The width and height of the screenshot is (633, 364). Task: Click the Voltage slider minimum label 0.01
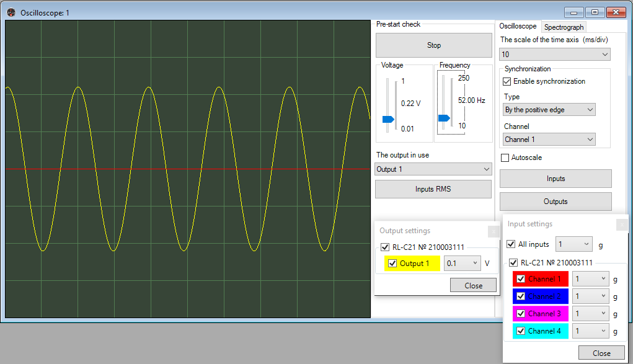click(407, 129)
